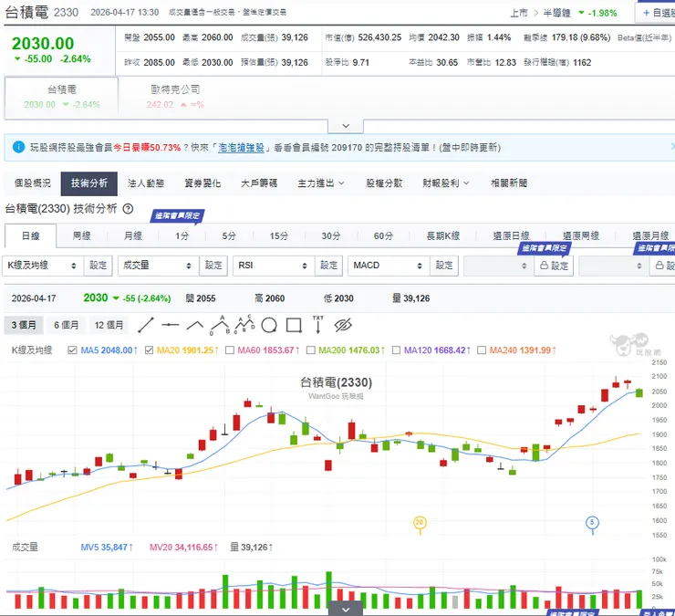
Task: Select the ABCD wave pattern tool
Action: pos(244,325)
